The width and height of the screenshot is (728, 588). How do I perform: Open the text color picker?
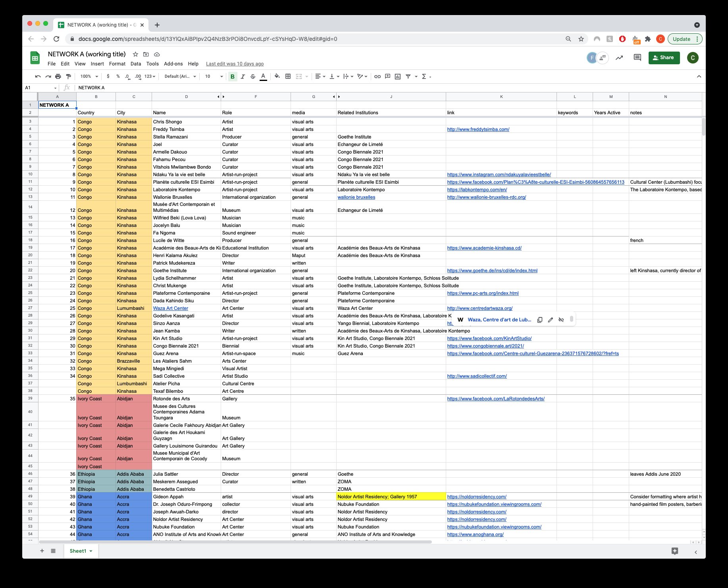[263, 77]
